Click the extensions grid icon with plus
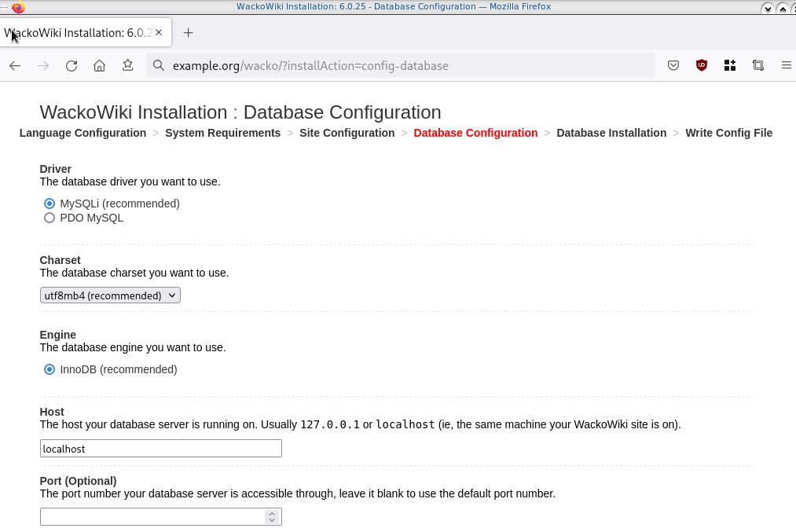The height and width of the screenshot is (532, 796). (730, 66)
